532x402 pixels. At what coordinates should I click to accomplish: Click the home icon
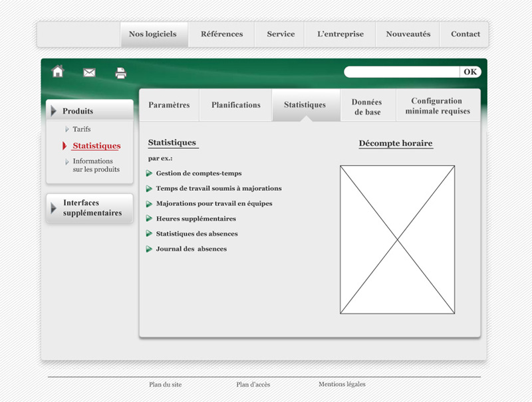(58, 72)
